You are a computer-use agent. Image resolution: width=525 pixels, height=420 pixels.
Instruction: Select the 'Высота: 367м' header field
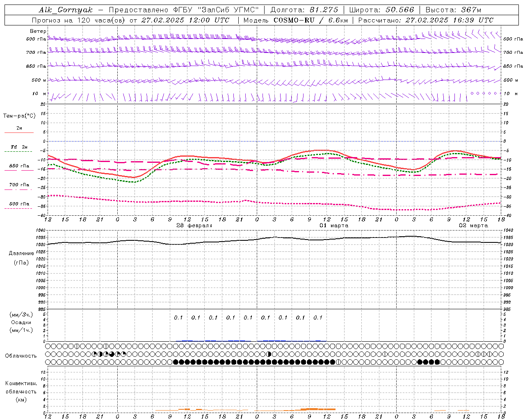tap(453, 10)
